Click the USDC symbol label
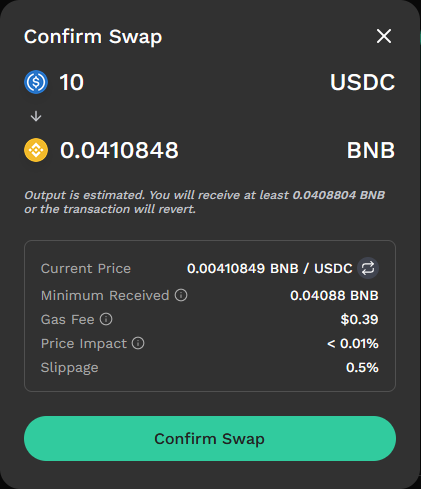The width and height of the screenshot is (421, 489). (x=362, y=82)
